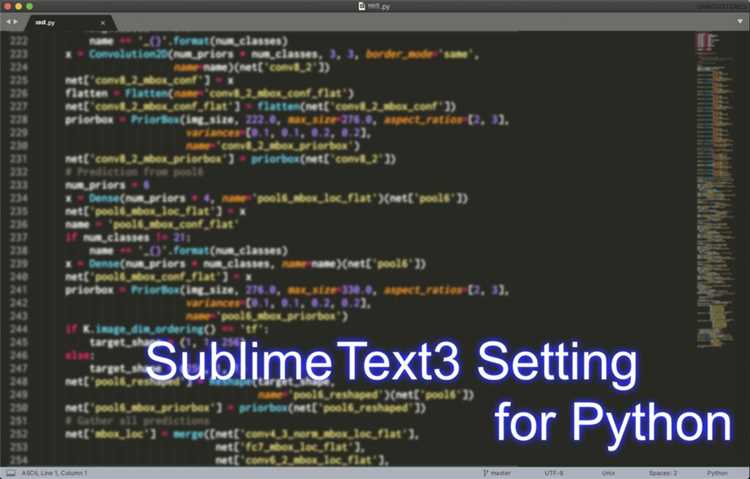The image size is (750, 479).
Task: Click the yellow minimize window button
Action: tap(19, 6)
